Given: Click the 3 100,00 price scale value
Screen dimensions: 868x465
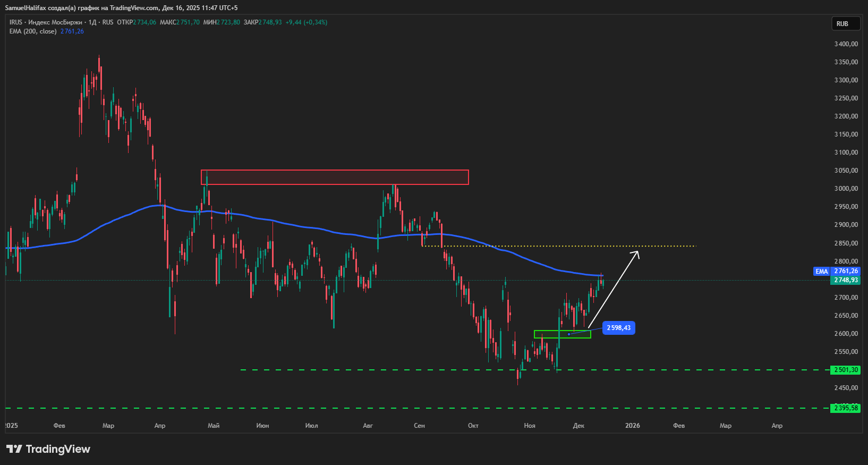Looking at the screenshot, I should pyautogui.click(x=846, y=153).
